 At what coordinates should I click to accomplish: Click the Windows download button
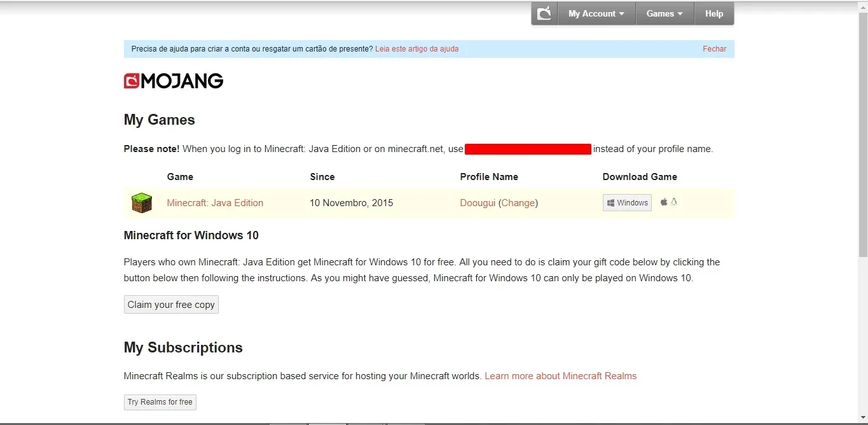click(x=627, y=203)
